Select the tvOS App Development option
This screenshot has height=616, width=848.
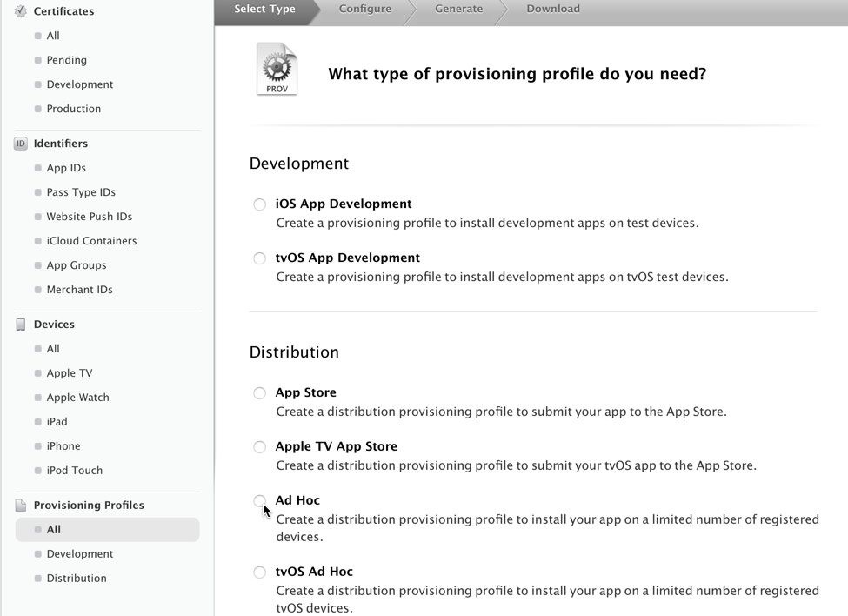pyautogui.click(x=259, y=258)
